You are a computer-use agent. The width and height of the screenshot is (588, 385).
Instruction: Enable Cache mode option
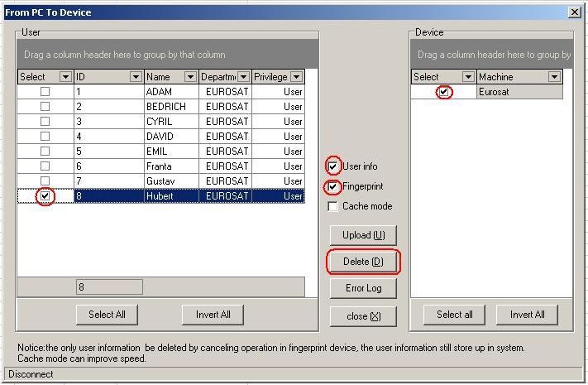(x=333, y=206)
